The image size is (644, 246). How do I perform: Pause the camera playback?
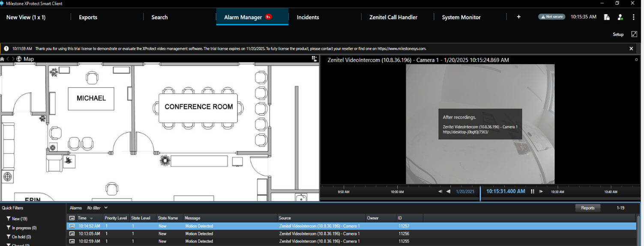pyautogui.click(x=533, y=192)
